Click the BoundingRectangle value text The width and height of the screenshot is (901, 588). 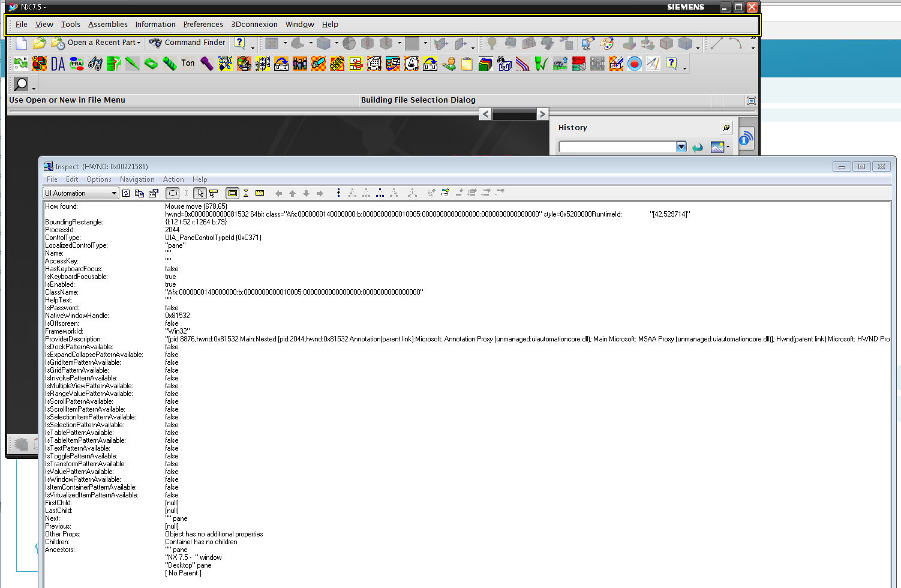(196, 222)
